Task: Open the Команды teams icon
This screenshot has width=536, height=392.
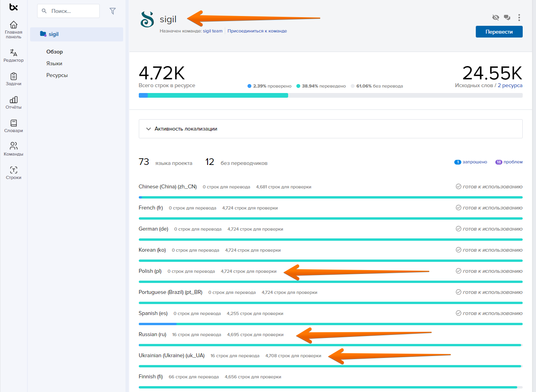Action: 13,146
